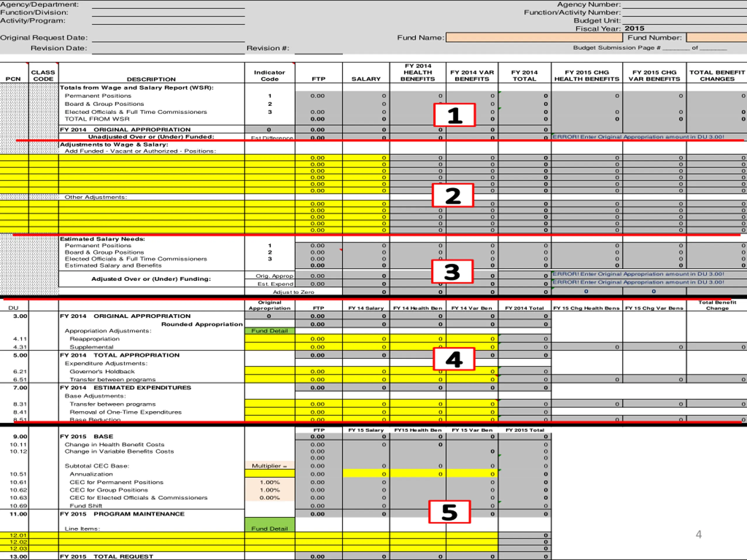Viewport: 747px width, 560px height.
Task: Click the Budget Unit entry line
Action: [x=684, y=21]
